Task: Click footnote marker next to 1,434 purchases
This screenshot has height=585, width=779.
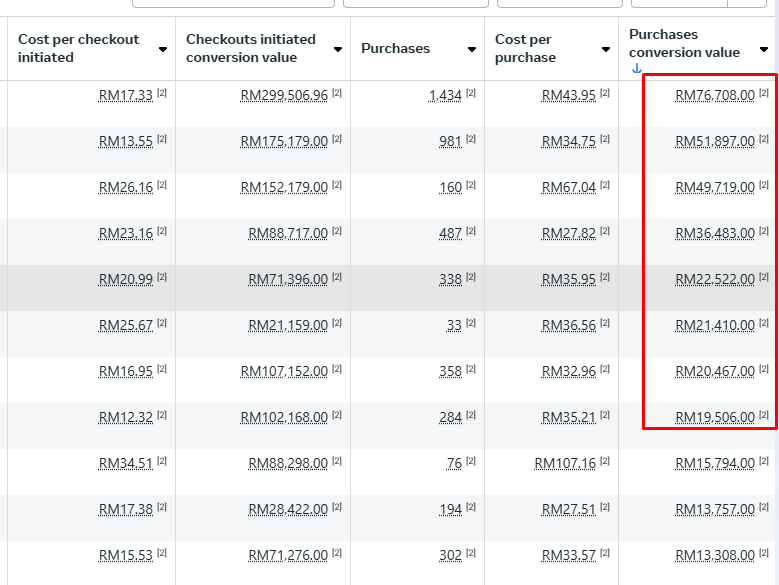Action: pos(470,93)
